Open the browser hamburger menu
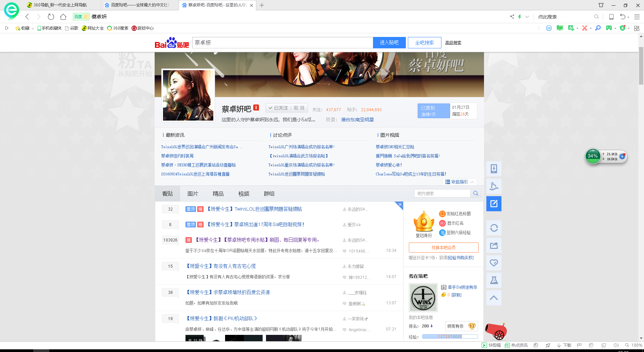 tap(637, 17)
